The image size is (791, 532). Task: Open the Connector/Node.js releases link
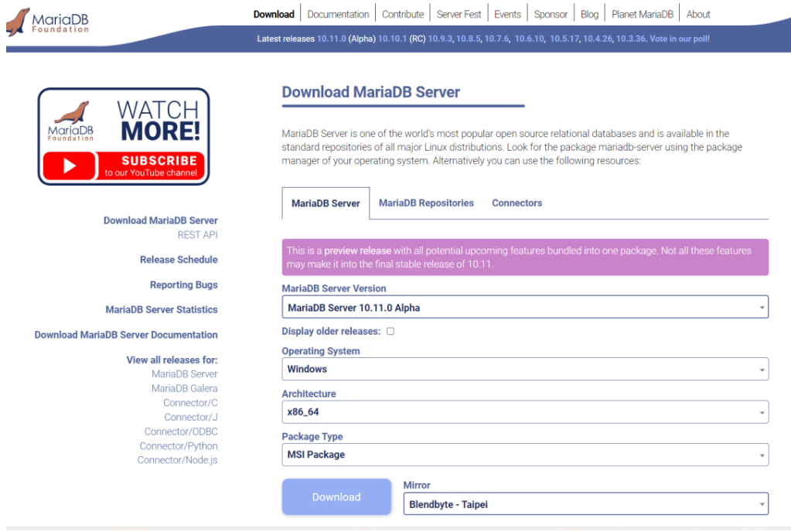(178, 460)
